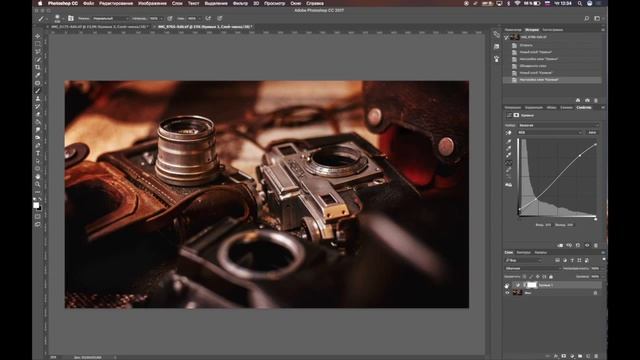Image resolution: width=640 pixels, height=360 pixels.
Task: Open the Файл menu
Action: point(88,3)
